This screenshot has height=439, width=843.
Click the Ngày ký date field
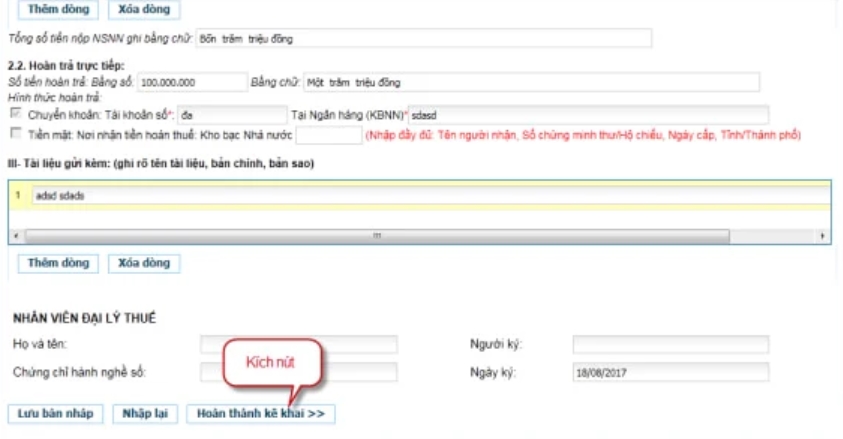coord(670,373)
